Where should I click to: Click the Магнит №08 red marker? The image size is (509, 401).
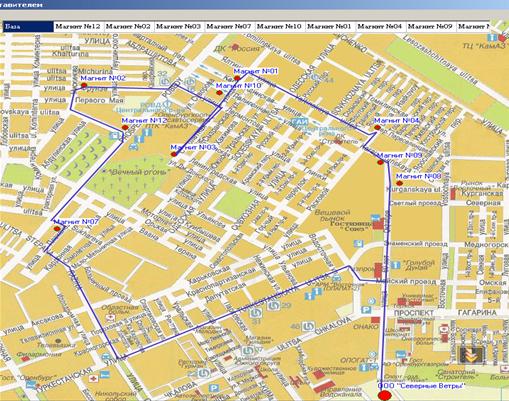tap(399, 183)
